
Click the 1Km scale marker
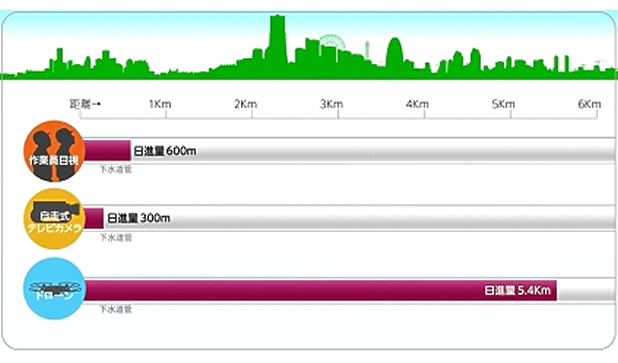[160, 104]
